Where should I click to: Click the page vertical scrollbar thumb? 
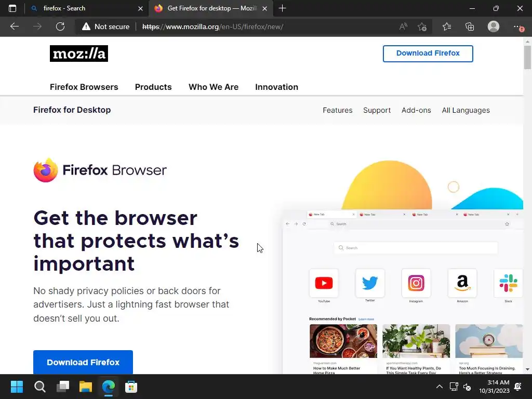[x=527, y=57]
